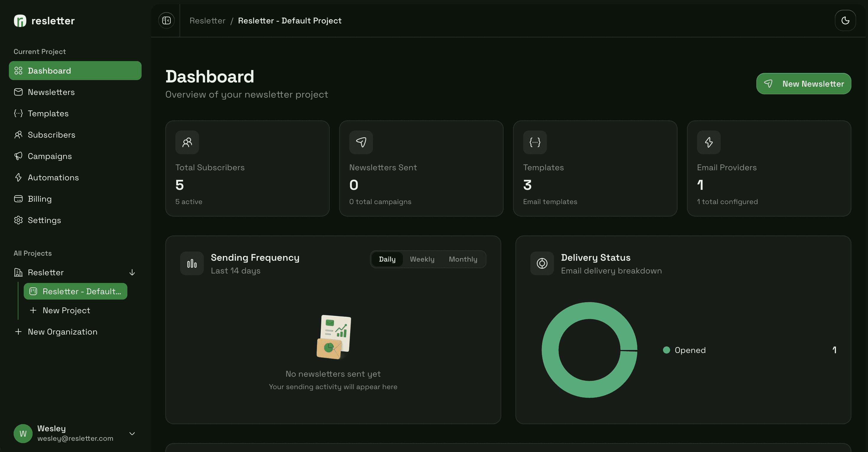This screenshot has width=868, height=452.
Task: Select the Weekly frequency option
Action: (422, 259)
